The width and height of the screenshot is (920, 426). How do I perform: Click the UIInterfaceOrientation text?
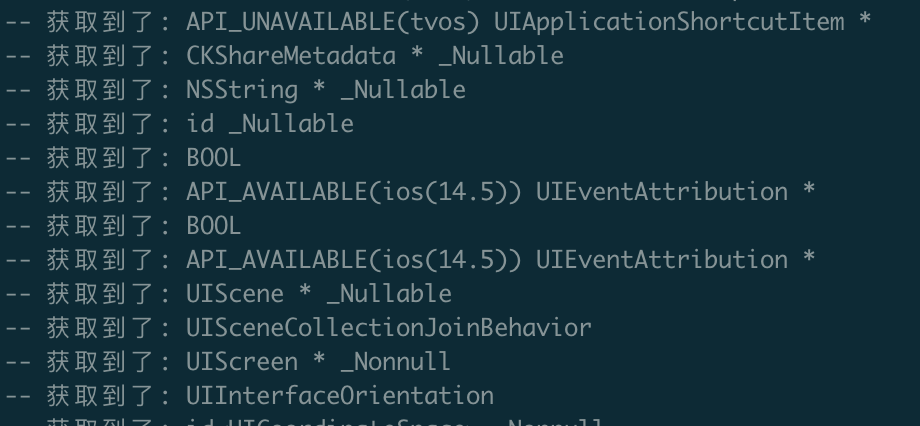[x=339, y=395]
